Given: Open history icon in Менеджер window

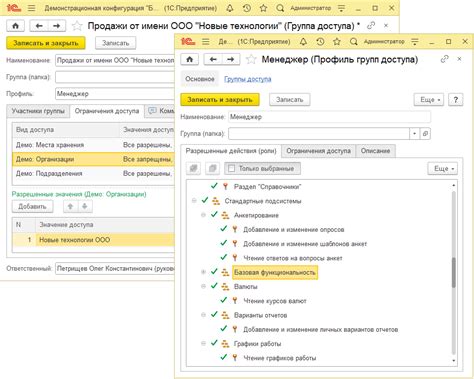Looking at the screenshot, I should 320,42.
